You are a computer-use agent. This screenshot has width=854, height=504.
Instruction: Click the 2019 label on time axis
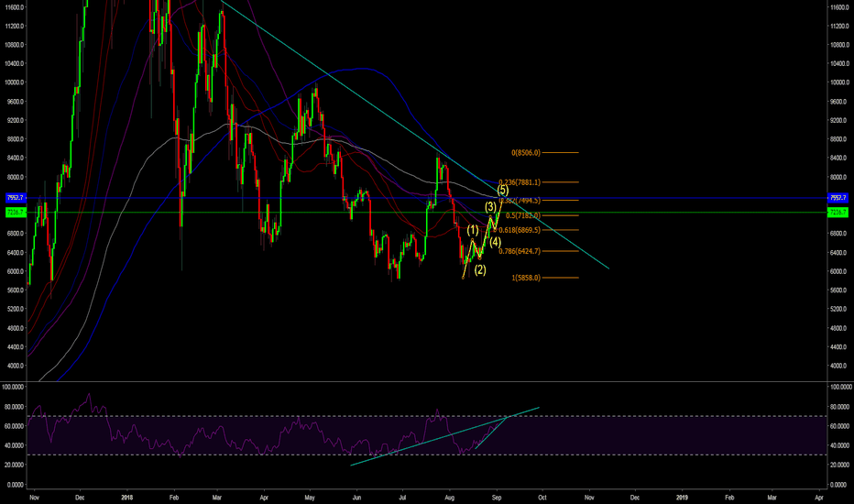tap(682, 498)
